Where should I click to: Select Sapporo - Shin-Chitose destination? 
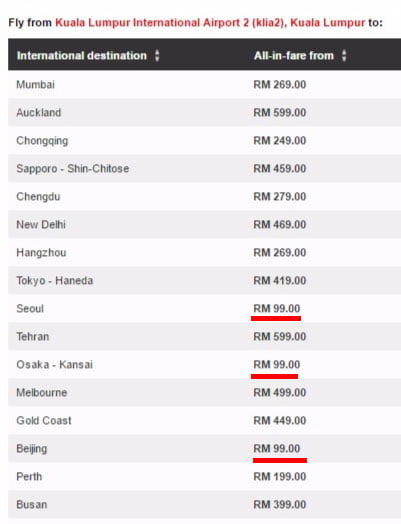[73, 169]
